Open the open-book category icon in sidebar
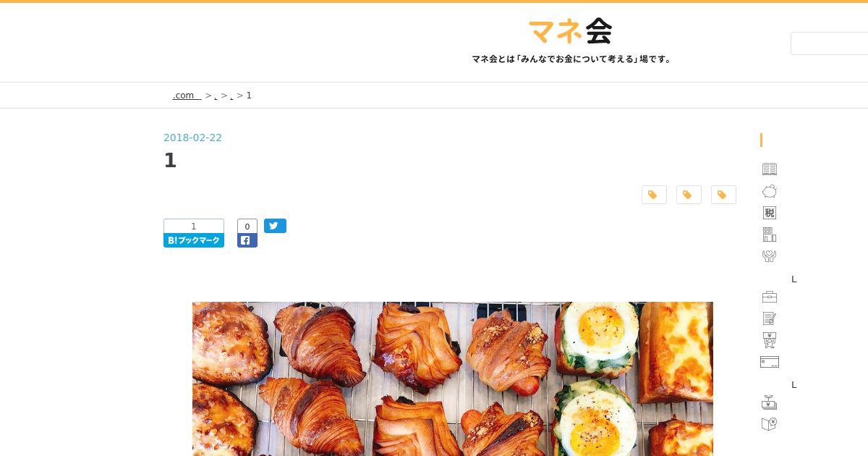Screen dimensions: 868x456 click(x=769, y=169)
